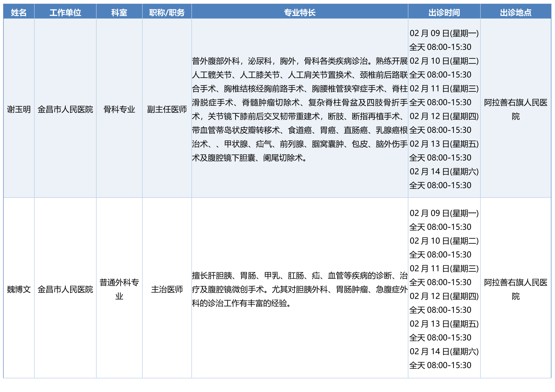Select the 职称/职务 header cell

(x=167, y=12)
